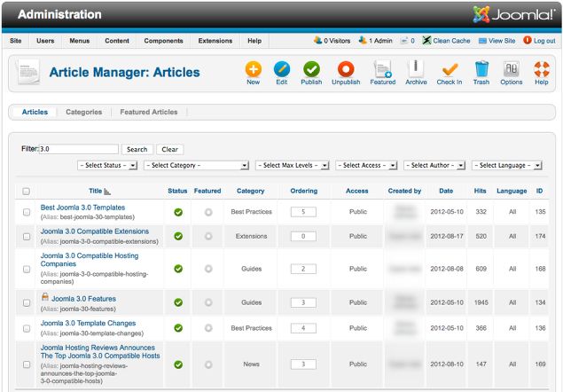Click the messages count icon
The width and height of the screenshot is (563, 392).
click(x=404, y=41)
